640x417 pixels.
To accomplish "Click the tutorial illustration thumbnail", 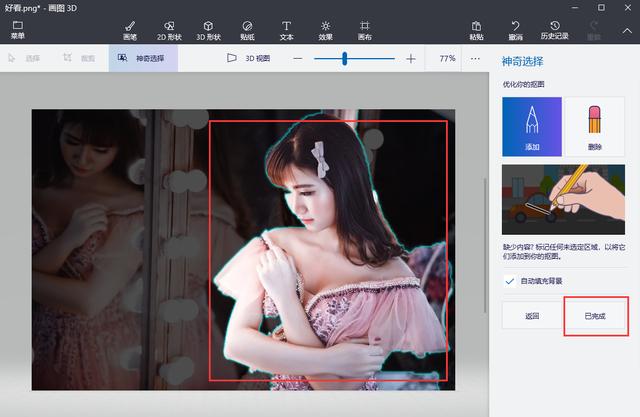I will point(563,199).
